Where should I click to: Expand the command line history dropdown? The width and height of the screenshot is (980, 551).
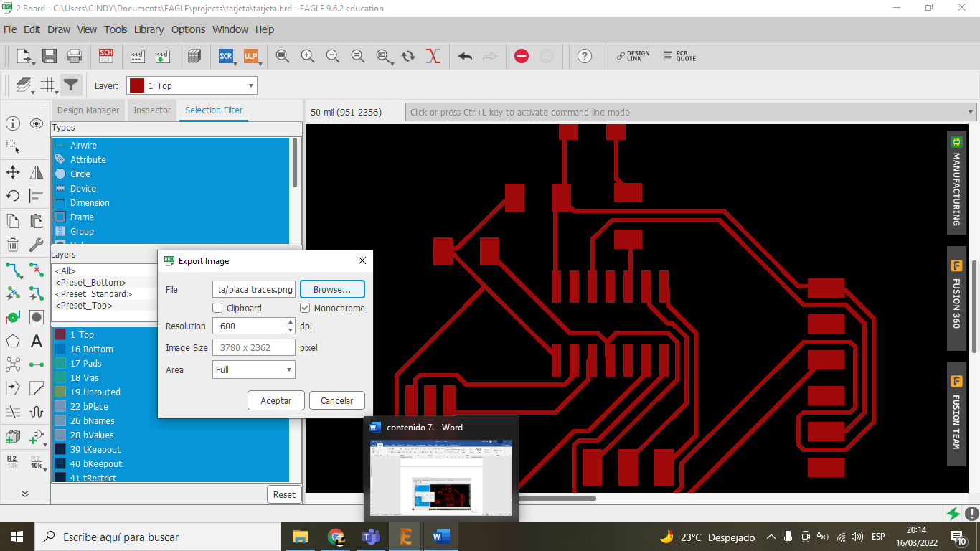[971, 113]
